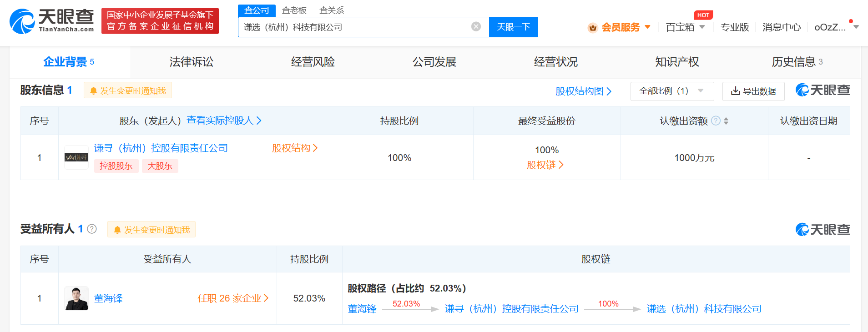
Task: Click 董海锋 profile photo
Action: tap(76, 298)
